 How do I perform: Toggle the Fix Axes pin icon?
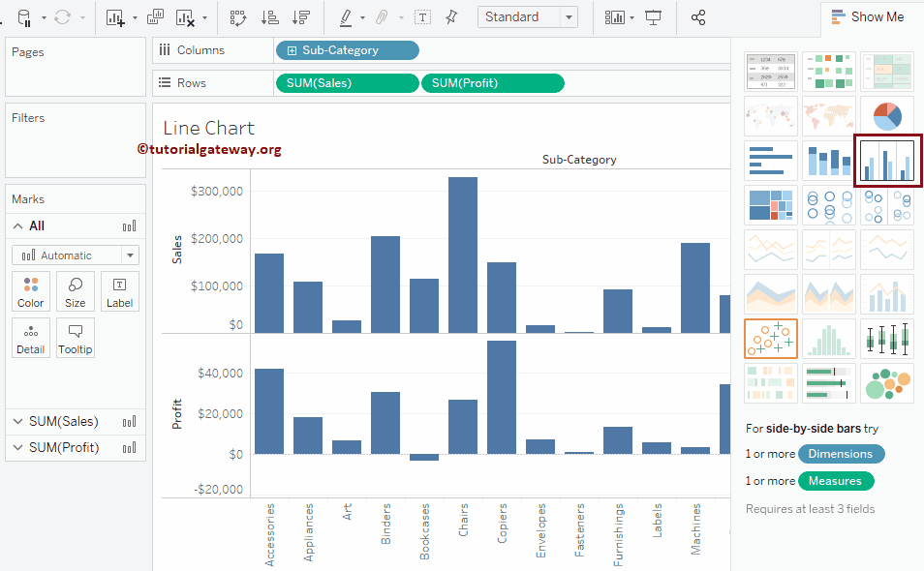click(x=451, y=17)
